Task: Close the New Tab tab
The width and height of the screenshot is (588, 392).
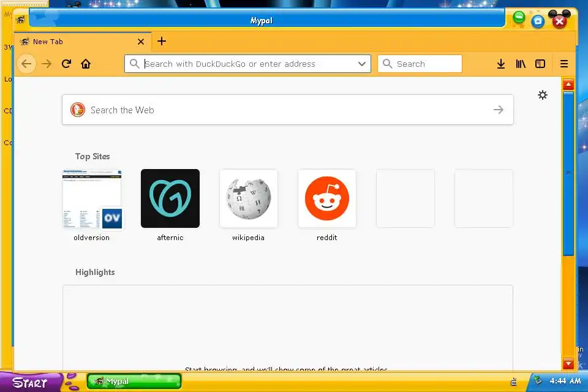Action: 141,42
